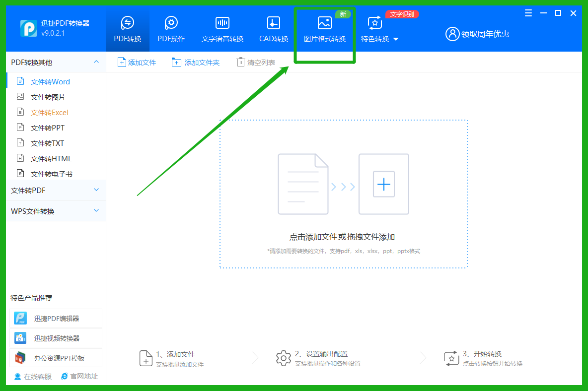This screenshot has width=588, height=391.
Task: Select 文件转PPT in sidebar
Action: (56, 128)
